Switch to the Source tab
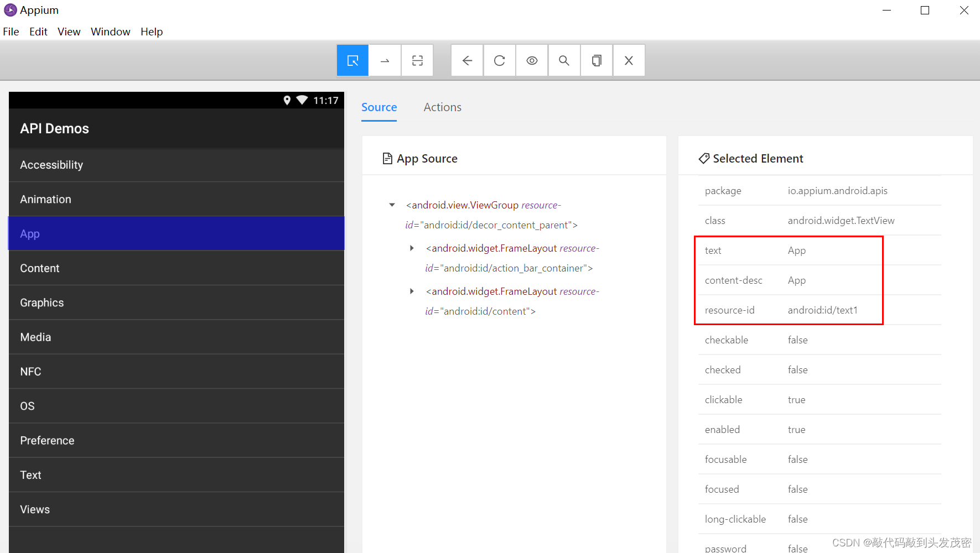The height and width of the screenshot is (553, 980). (379, 107)
